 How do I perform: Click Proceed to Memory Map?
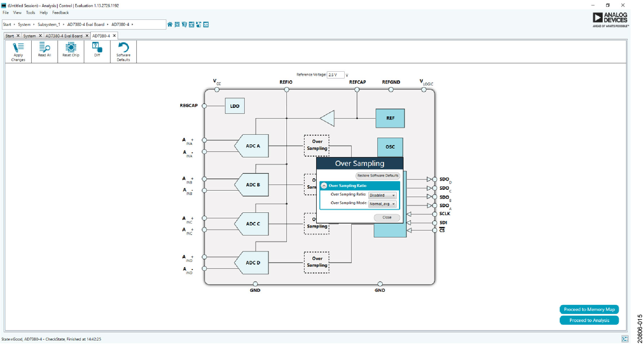(x=589, y=309)
